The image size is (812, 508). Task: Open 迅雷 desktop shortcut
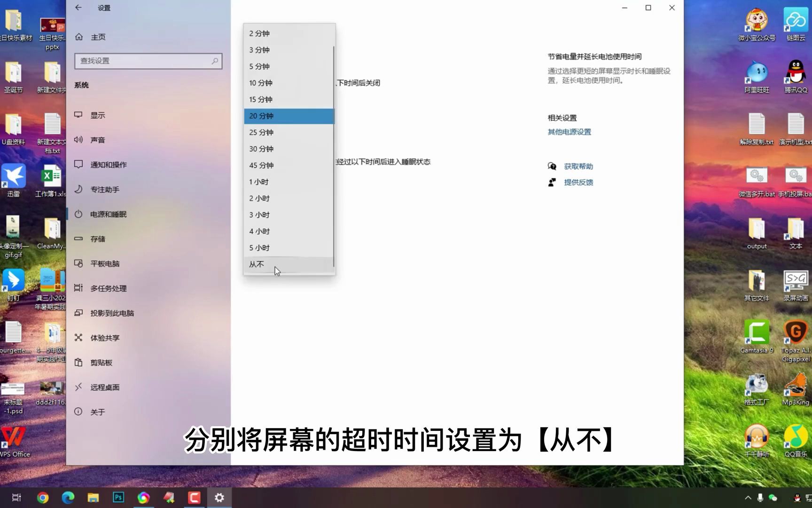tap(14, 181)
